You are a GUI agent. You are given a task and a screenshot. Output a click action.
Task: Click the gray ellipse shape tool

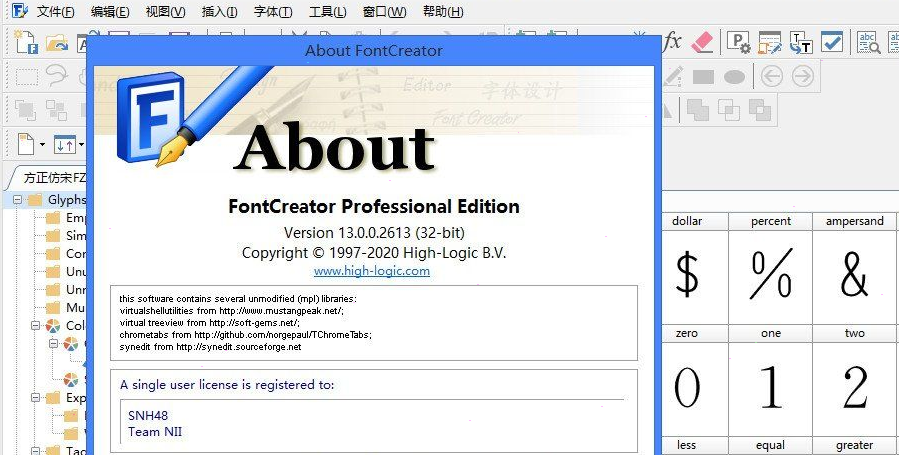734,77
